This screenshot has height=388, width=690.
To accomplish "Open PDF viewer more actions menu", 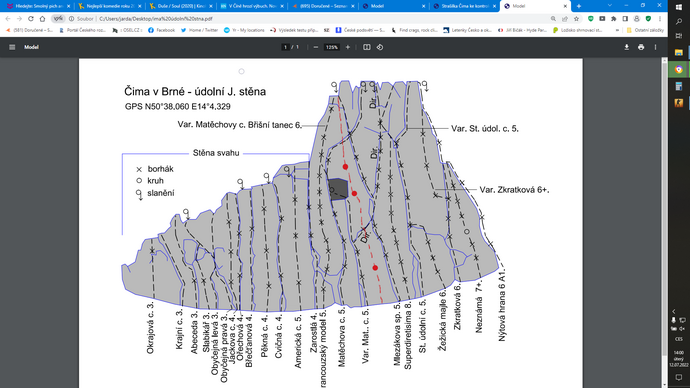I will pyautogui.click(x=655, y=47).
